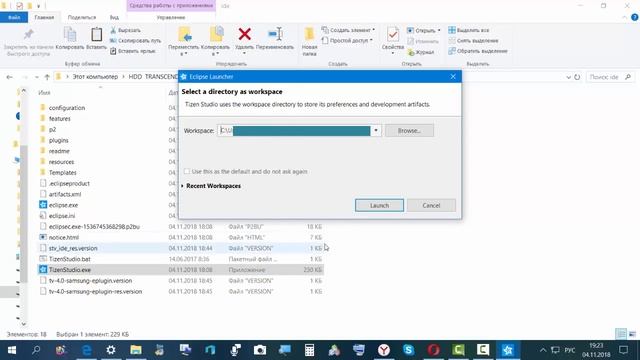
Task: Click Вырезать scissors icon
Action: (x=125, y=30)
